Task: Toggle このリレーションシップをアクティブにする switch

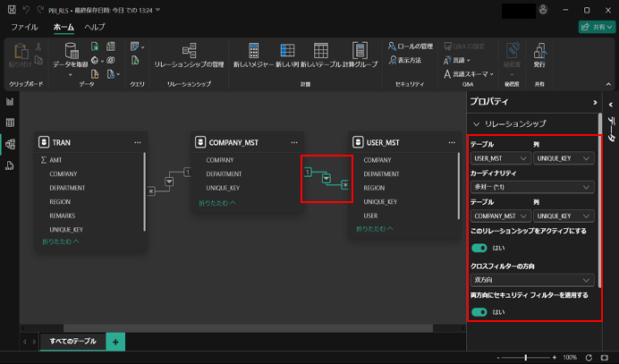Action: coord(479,248)
